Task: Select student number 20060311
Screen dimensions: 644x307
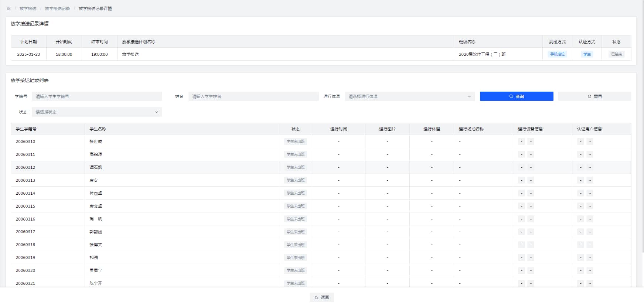Action: click(x=25, y=154)
